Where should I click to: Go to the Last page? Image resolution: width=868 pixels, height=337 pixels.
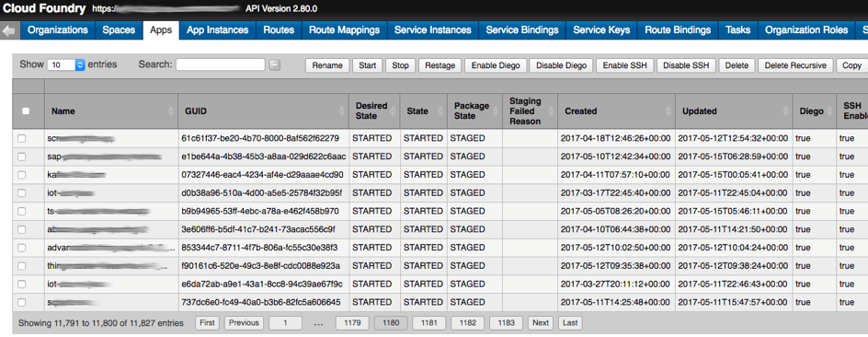(x=570, y=322)
